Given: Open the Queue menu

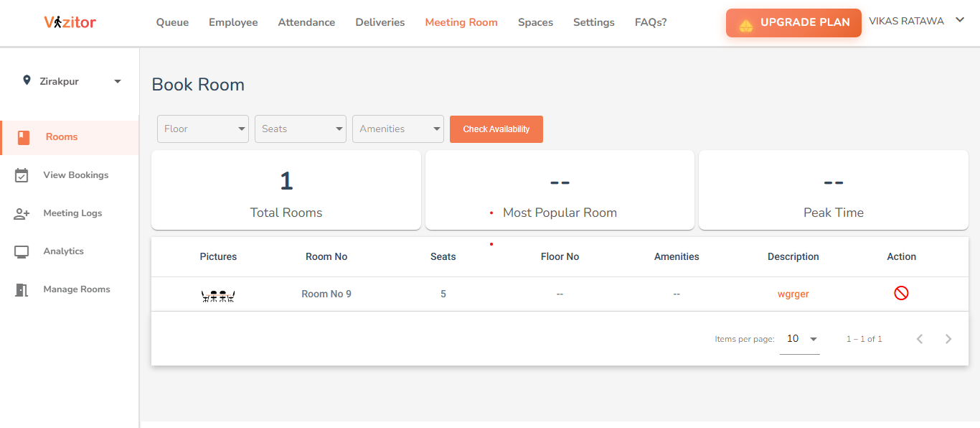Looking at the screenshot, I should 172,22.
